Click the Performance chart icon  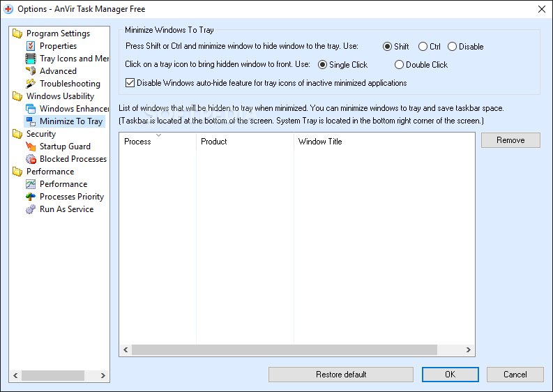31,184
